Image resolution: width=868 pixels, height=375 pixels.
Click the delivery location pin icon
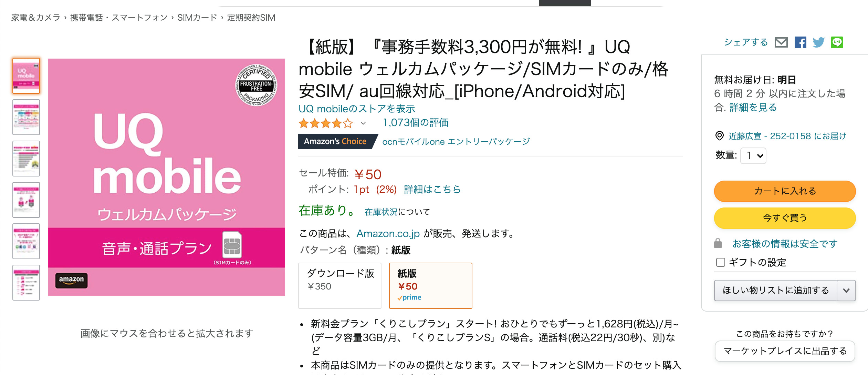719,136
